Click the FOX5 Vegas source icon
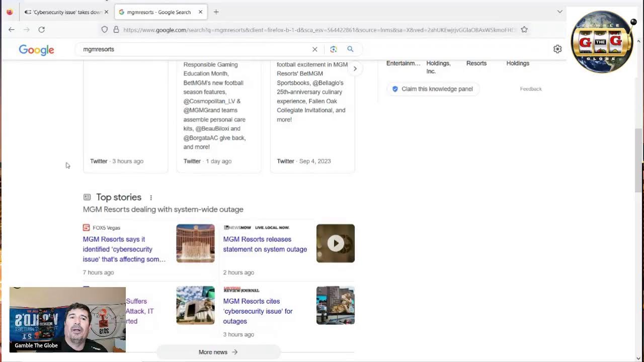This screenshot has width=644, height=362. click(86, 228)
